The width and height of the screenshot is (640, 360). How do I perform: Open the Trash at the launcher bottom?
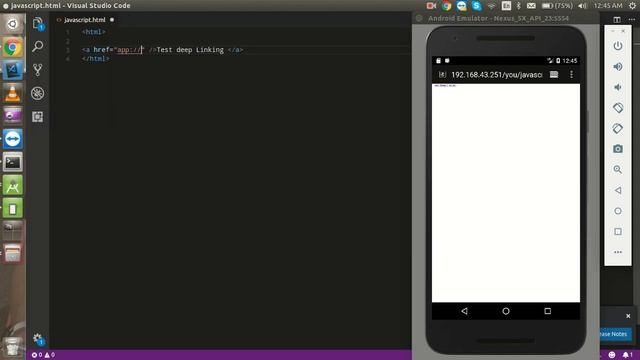(13, 347)
